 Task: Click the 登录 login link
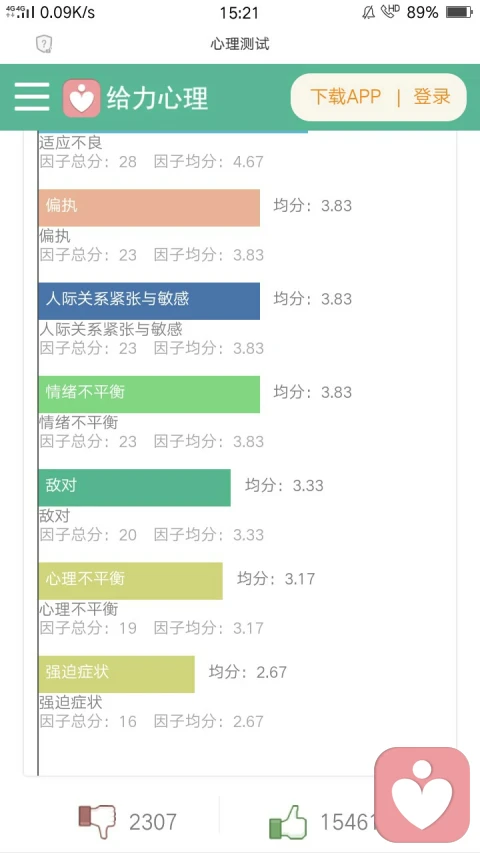(432, 97)
